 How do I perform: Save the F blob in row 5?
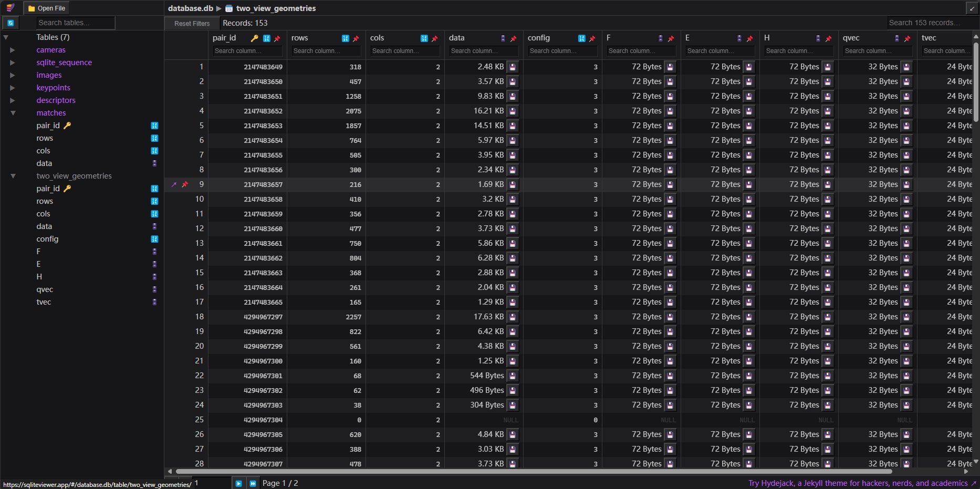(x=670, y=126)
